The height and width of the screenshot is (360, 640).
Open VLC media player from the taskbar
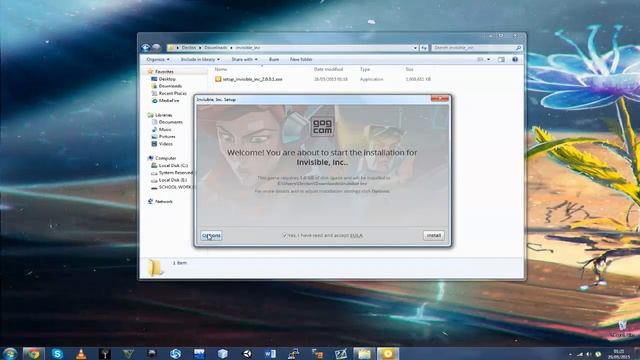(x=81, y=353)
